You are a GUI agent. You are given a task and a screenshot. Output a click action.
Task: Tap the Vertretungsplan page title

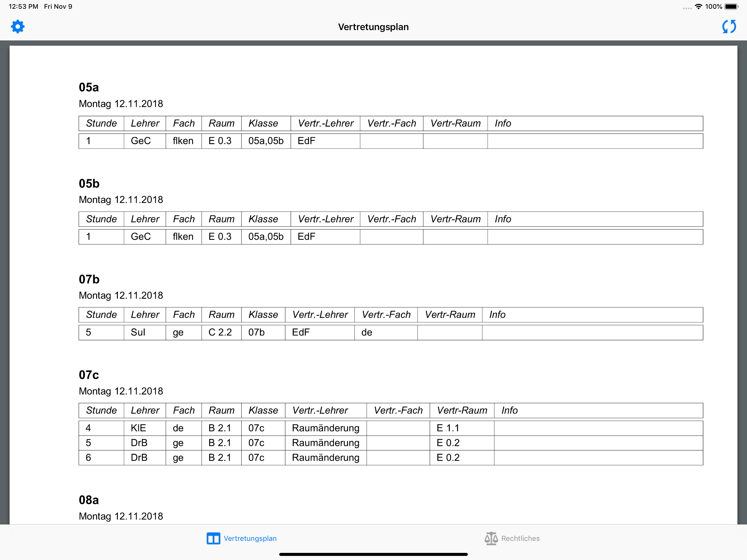(373, 27)
